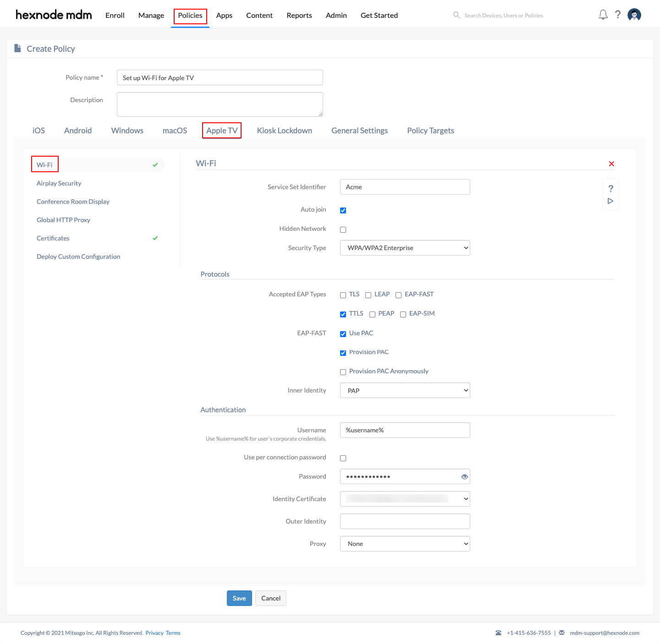
Task: Check the LEAP EAP type
Action: [x=368, y=295]
